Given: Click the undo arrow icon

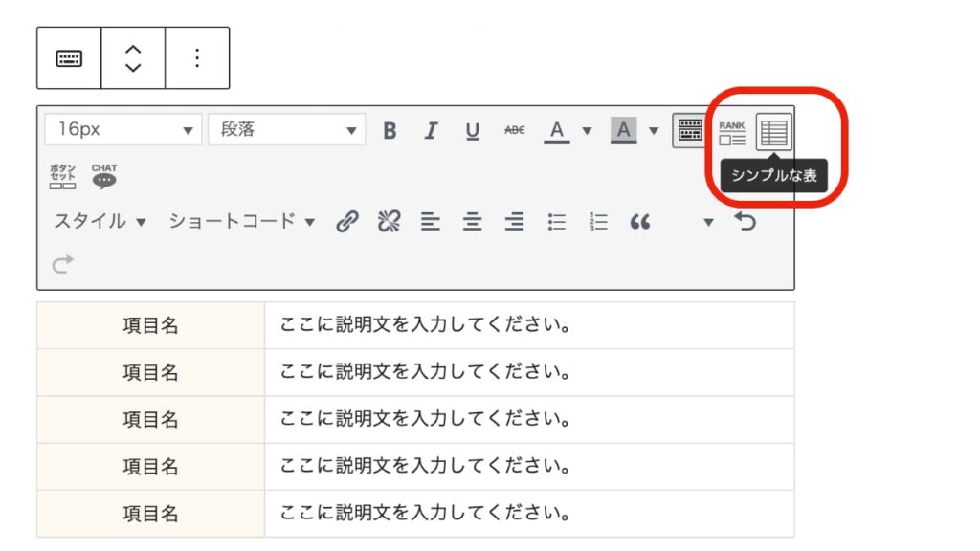Looking at the screenshot, I should (745, 221).
